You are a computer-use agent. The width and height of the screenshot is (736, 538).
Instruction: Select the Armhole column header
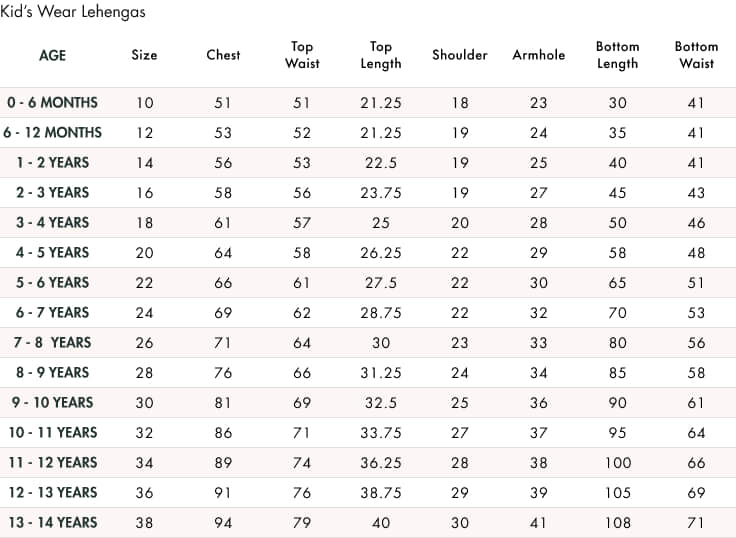[539, 55]
